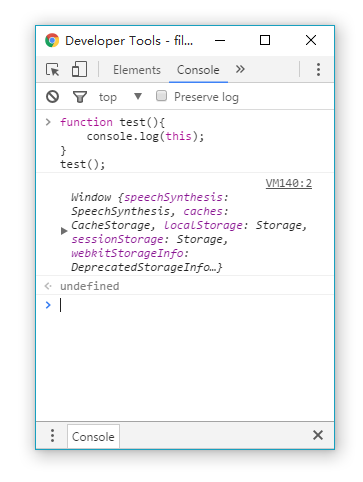Click the undefined return value
The image size is (363, 482).
click(x=90, y=286)
